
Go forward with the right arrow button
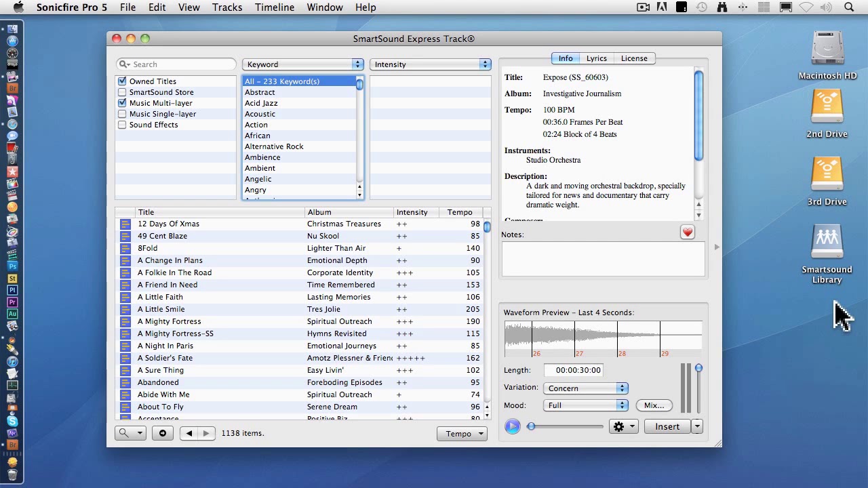tap(206, 433)
